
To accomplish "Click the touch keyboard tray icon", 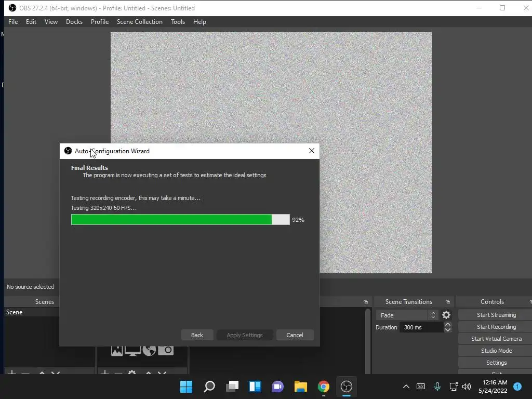I will (421, 387).
